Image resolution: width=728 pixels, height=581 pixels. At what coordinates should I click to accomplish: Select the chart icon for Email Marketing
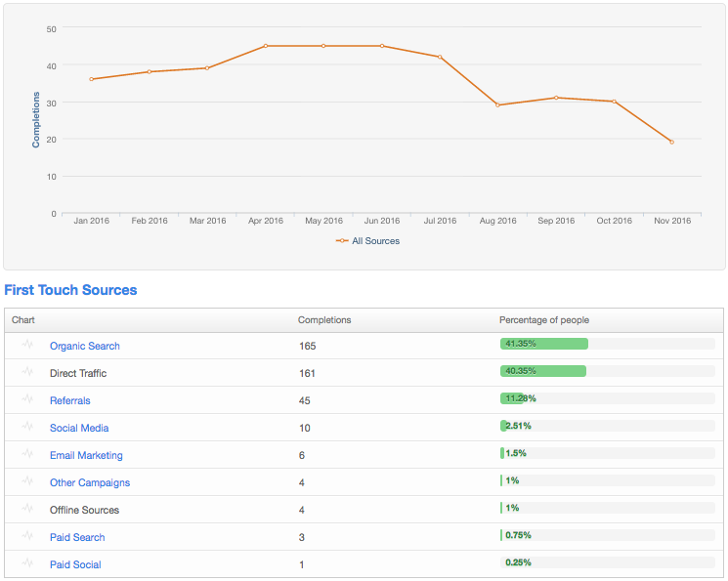coord(27,454)
